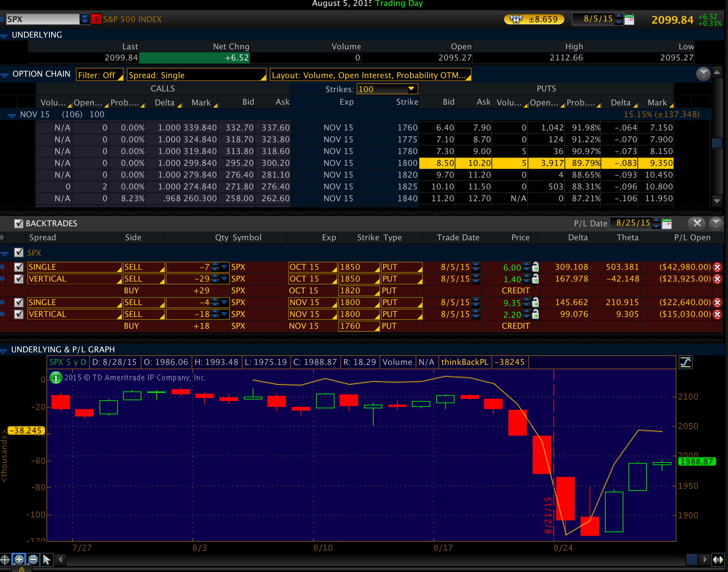Increment the trading date 8/5/15 stepper

[x=619, y=17]
